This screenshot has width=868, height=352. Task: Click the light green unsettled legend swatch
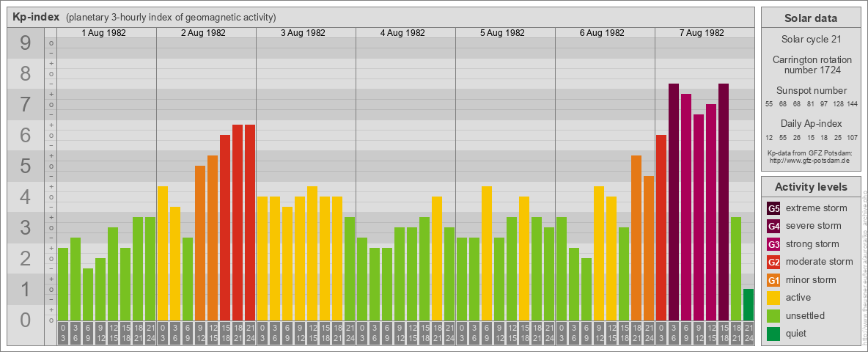coord(773,316)
